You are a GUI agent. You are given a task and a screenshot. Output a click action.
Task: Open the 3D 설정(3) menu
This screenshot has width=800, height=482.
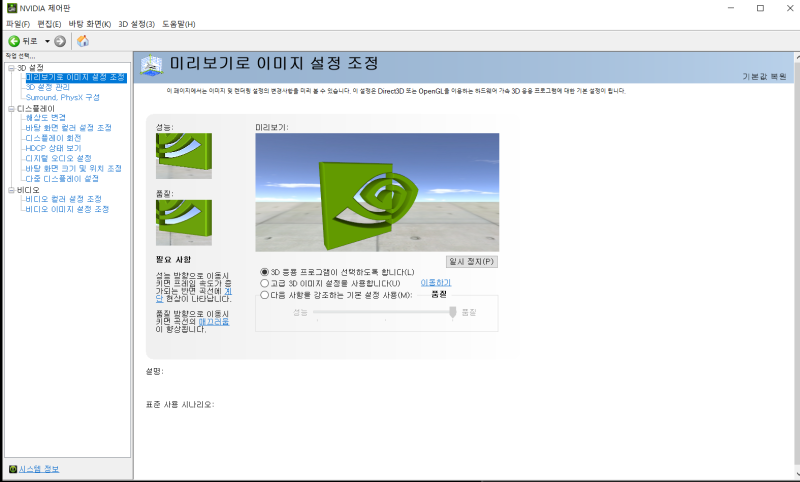[x=136, y=24]
